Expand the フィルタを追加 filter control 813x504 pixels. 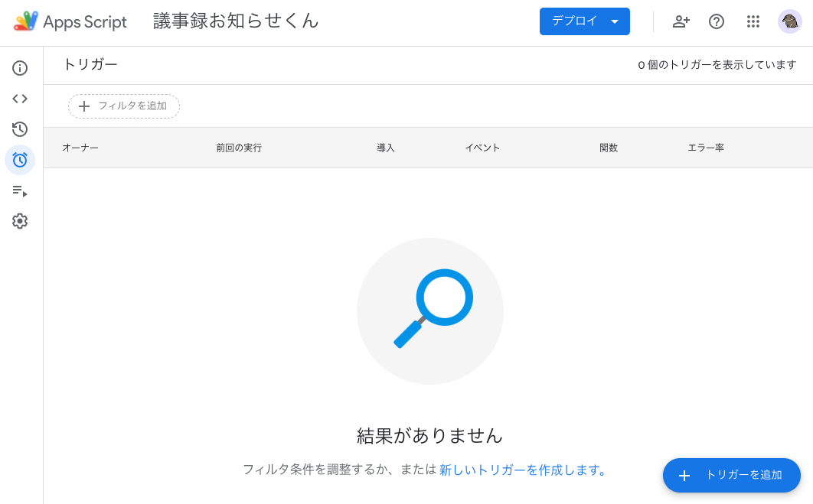coord(123,106)
